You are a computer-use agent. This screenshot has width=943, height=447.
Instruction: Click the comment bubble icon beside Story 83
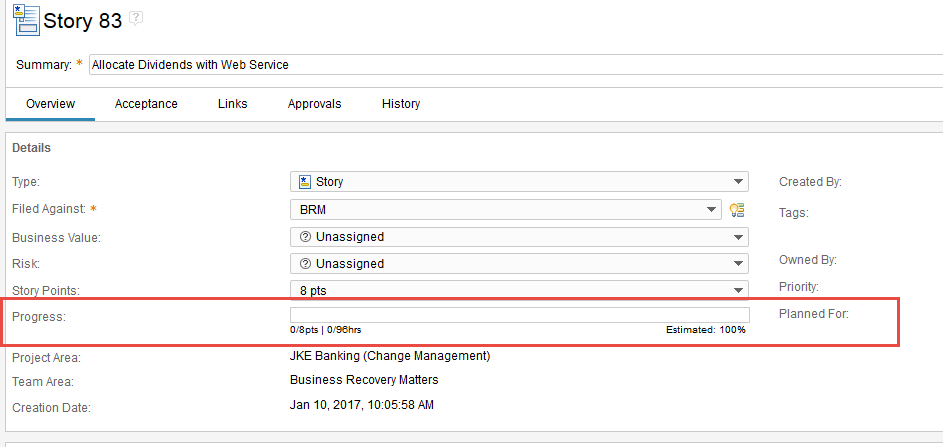137,19
